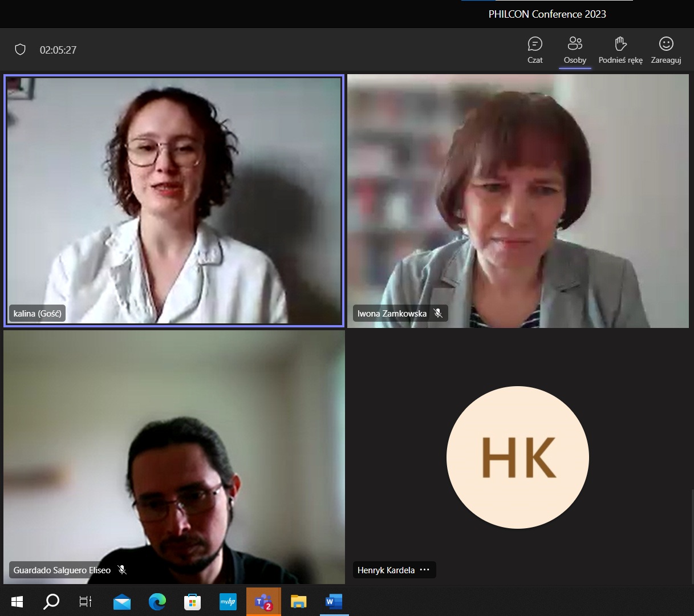Click the muted mic icon on Guardado Salguero Eliseo's tile
The image size is (694, 616).
coord(122,569)
